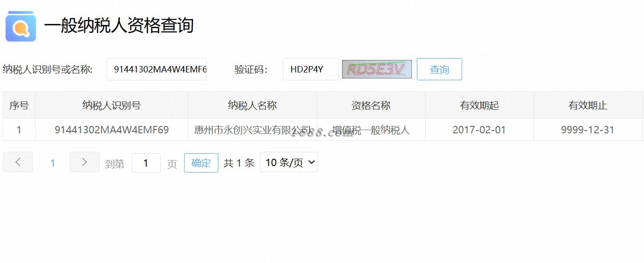Focus the taxpayer ID input field
The height and width of the screenshot is (263, 644).
click(x=157, y=69)
